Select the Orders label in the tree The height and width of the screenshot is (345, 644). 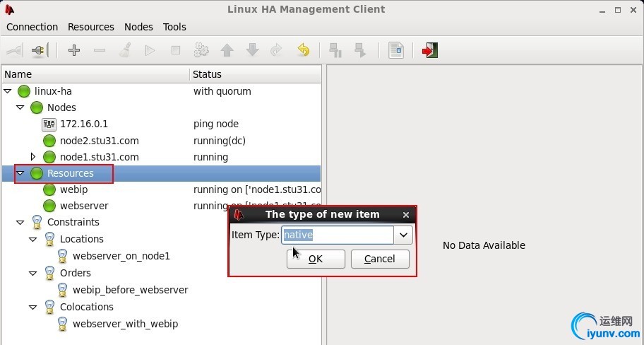[x=76, y=273]
